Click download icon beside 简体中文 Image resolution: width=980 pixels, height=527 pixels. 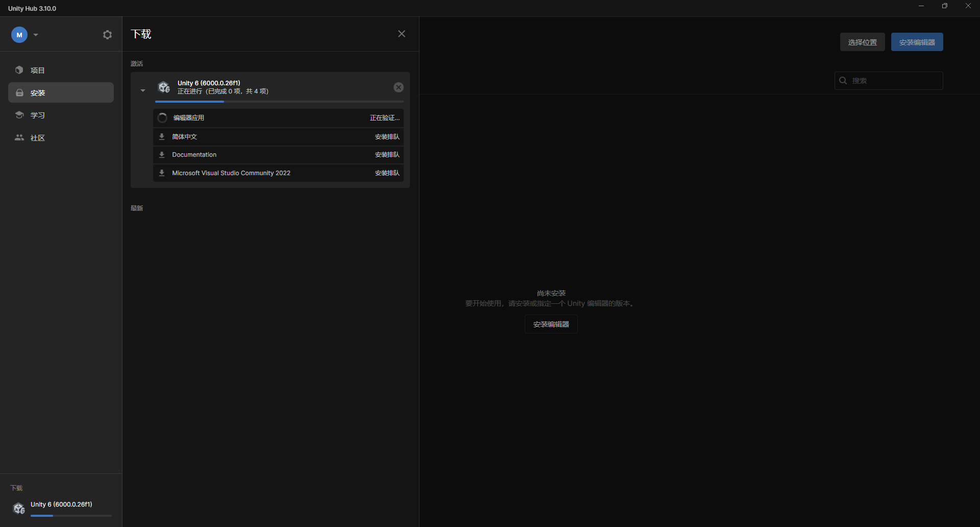162,137
